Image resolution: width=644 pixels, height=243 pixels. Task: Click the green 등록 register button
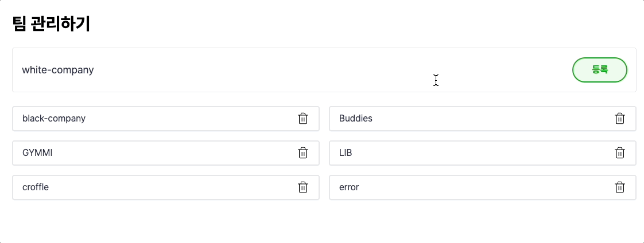tap(599, 70)
